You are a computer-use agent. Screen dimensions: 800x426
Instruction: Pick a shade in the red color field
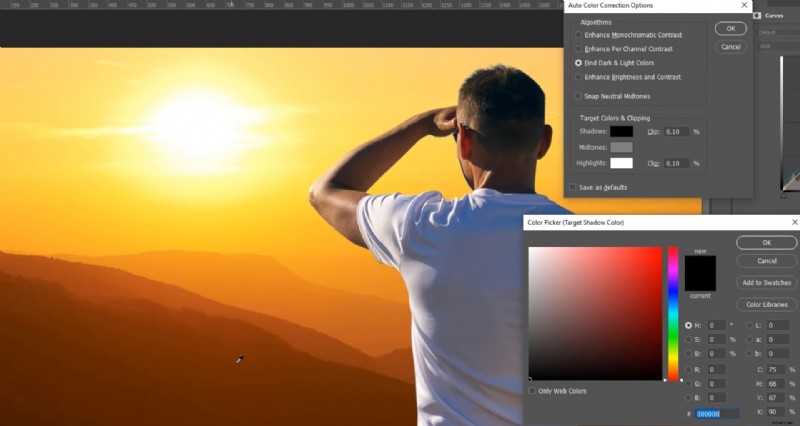click(x=595, y=314)
